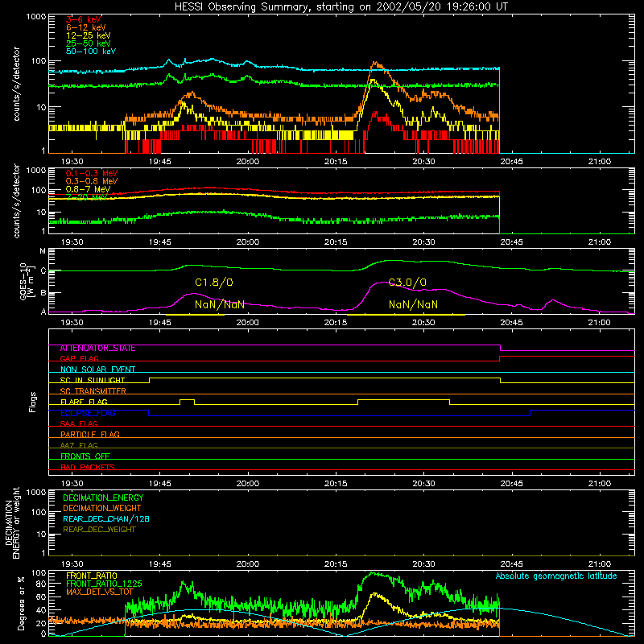Click the 20:45 tick under keV panel
This screenshot has width=644, height=644.
click(511, 162)
